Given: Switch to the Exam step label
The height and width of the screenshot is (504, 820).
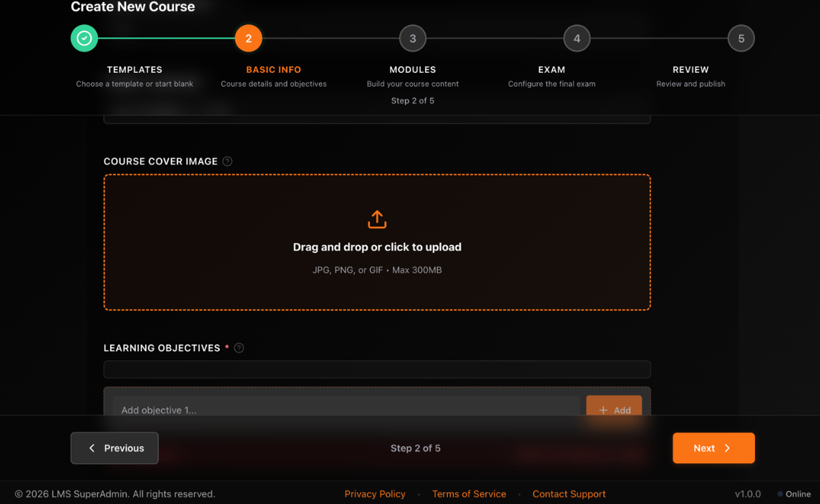Looking at the screenshot, I should tap(551, 70).
